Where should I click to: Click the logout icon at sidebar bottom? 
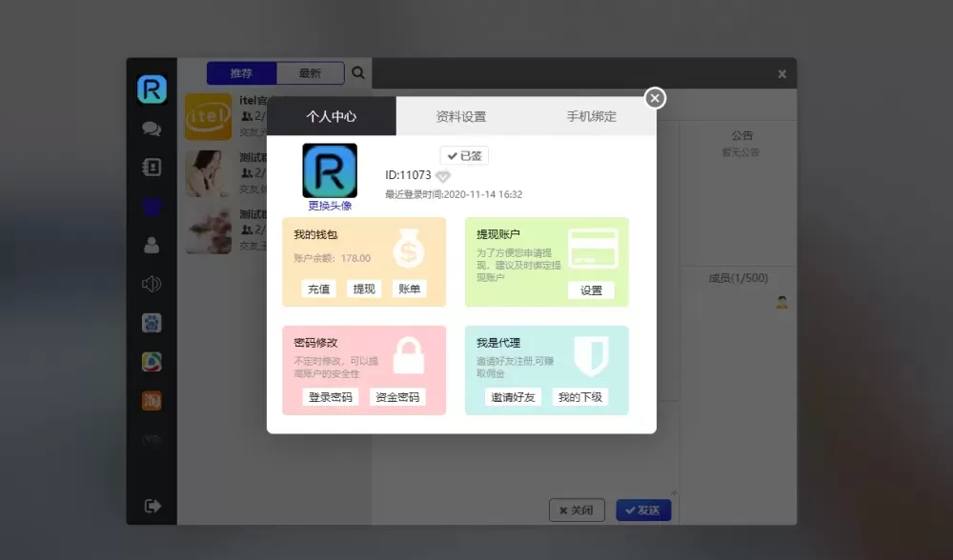151,506
